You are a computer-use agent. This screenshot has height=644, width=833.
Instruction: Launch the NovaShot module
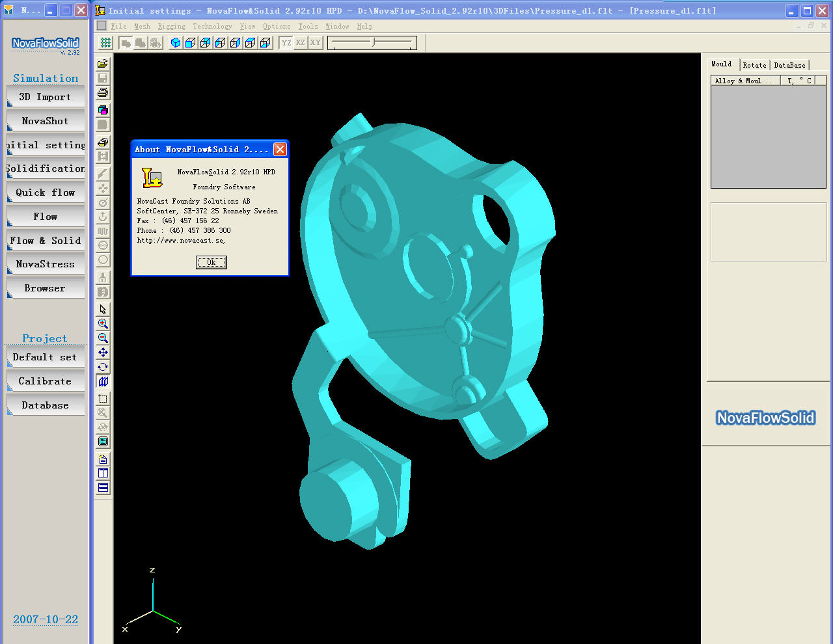pos(46,121)
